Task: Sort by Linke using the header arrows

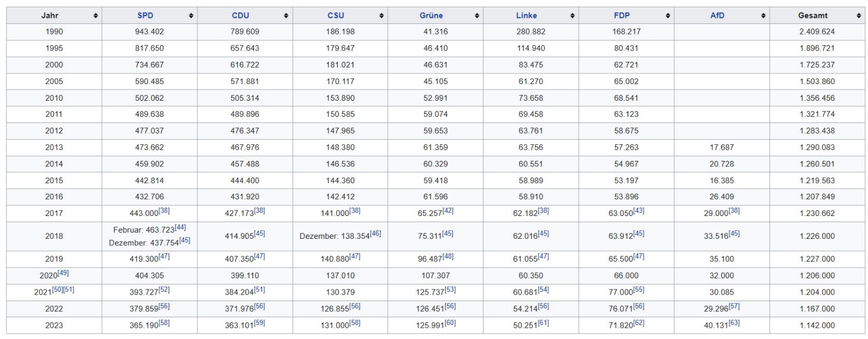Action: tap(573, 16)
